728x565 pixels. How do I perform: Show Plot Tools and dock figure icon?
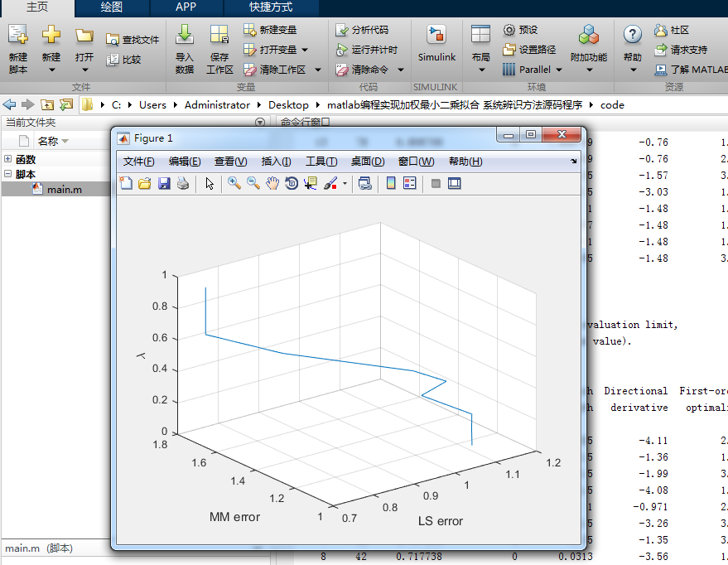pyautogui.click(x=455, y=183)
